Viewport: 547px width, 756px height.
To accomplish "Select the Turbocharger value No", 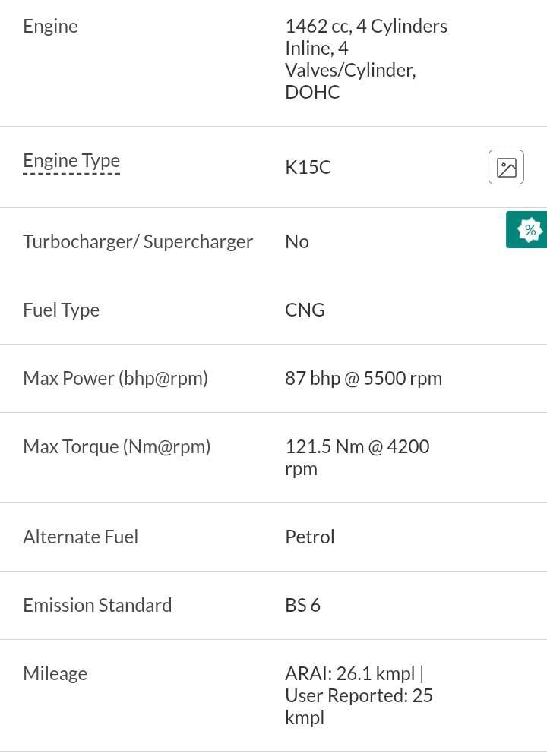I will click(x=296, y=241).
